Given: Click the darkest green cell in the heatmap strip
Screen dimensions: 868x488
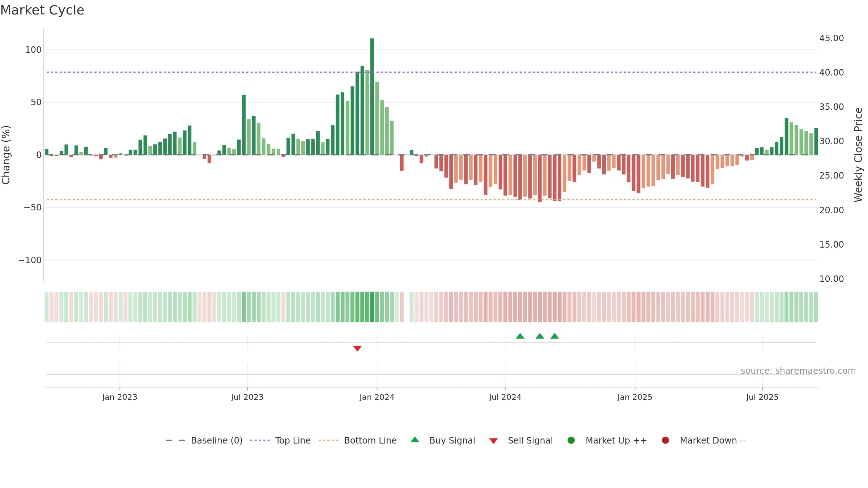Looking at the screenshot, I should 372,307.
